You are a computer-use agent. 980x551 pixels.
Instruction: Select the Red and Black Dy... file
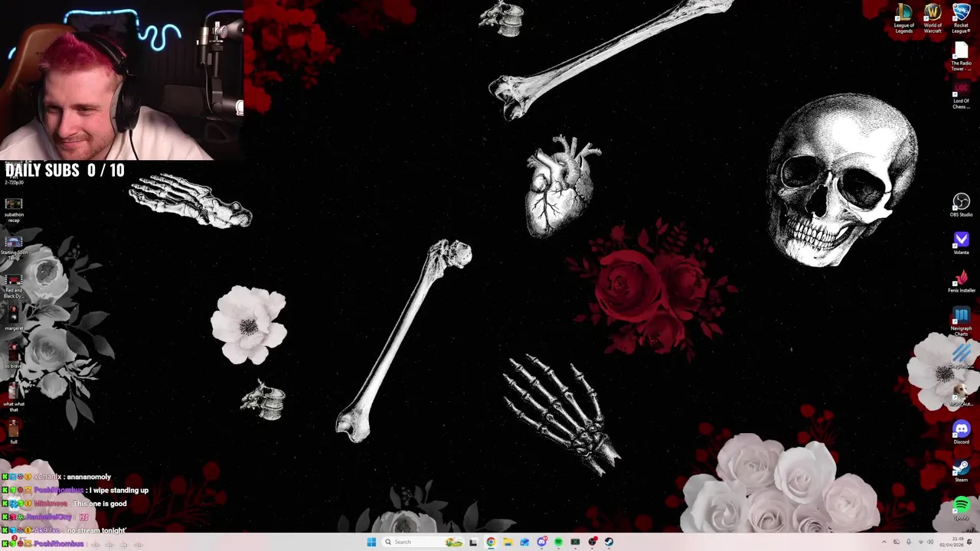(x=14, y=285)
